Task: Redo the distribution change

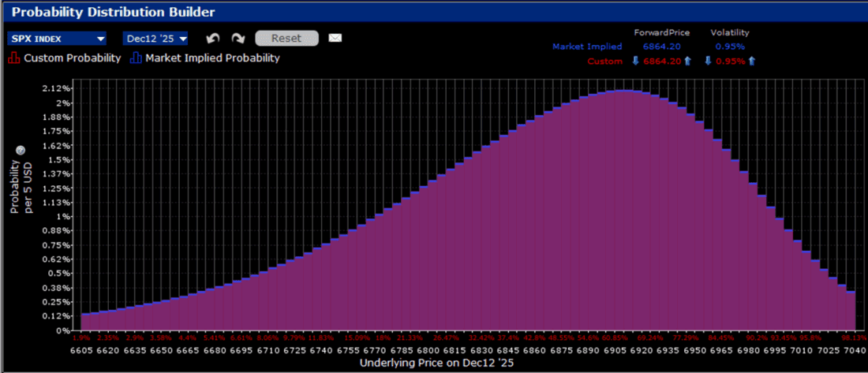Action: click(x=238, y=38)
